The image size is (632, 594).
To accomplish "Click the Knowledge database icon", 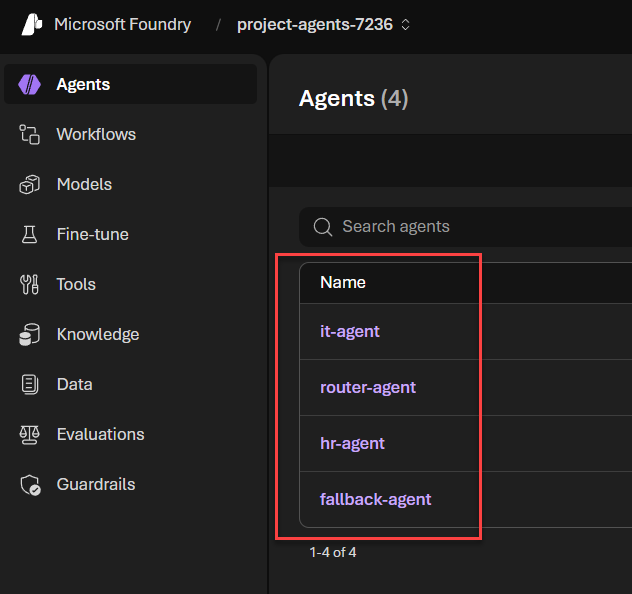I will coord(30,335).
